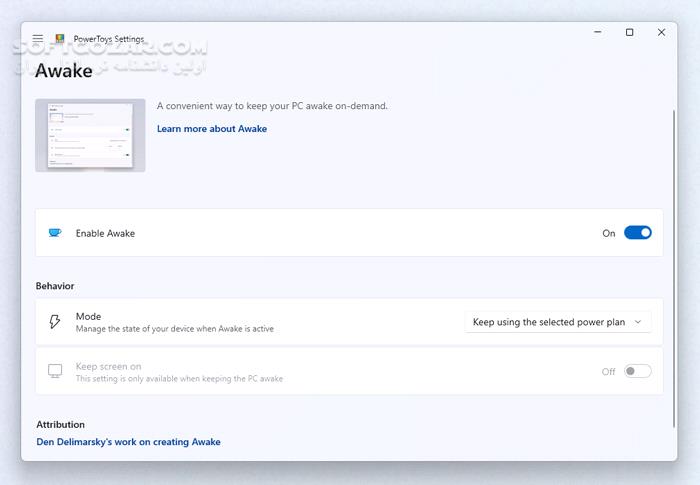Open the Learn more about Awake link
This screenshot has width=700, height=485.
point(212,129)
